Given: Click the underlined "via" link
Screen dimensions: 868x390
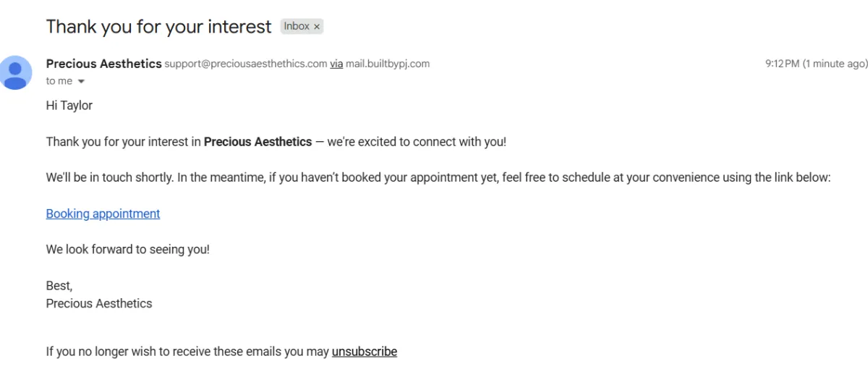Looking at the screenshot, I should tap(336, 64).
